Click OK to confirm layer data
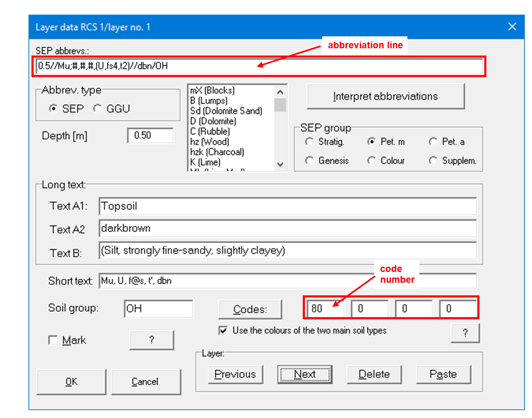The image size is (532, 418). [70, 382]
